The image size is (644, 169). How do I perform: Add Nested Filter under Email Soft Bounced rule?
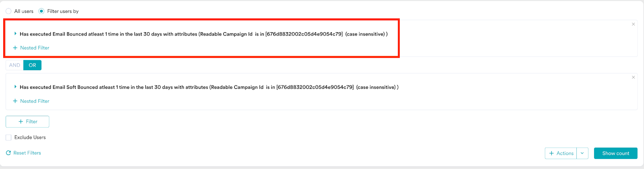[31, 101]
